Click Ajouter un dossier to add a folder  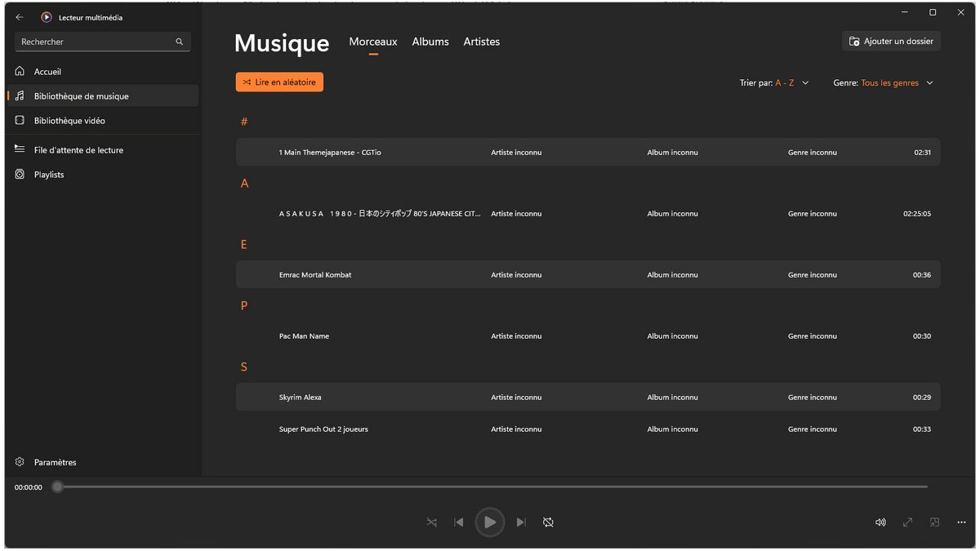point(890,40)
